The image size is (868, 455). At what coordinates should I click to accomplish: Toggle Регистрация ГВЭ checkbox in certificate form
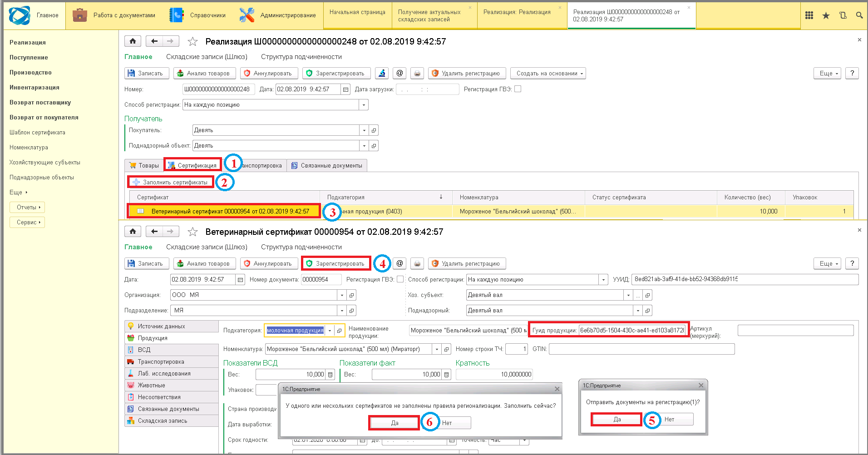pyautogui.click(x=400, y=279)
